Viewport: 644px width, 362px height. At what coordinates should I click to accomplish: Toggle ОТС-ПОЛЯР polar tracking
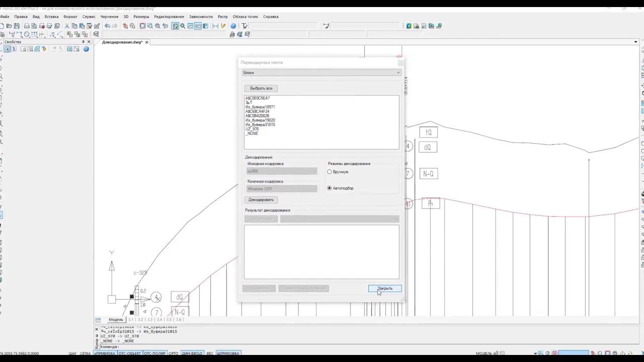pyautogui.click(x=155, y=353)
